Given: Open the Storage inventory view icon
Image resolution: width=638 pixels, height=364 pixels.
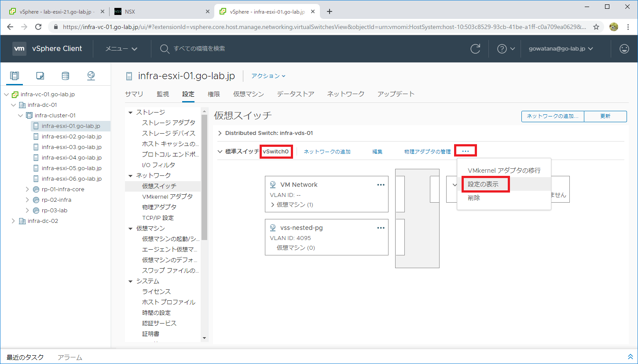Looking at the screenshot, I should coord(66,76).
